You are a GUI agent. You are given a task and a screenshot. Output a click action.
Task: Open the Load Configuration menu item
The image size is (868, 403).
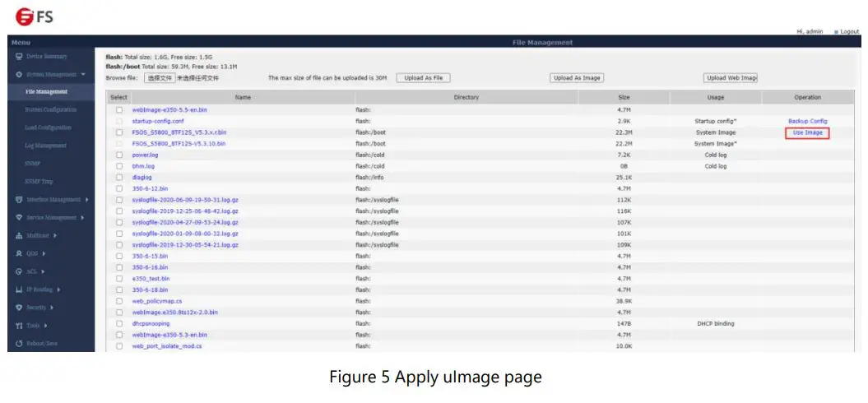coord(49,127)
